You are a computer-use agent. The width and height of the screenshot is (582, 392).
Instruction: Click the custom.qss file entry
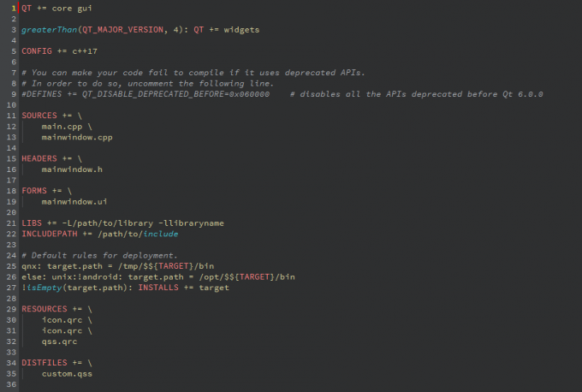point(67,374)
